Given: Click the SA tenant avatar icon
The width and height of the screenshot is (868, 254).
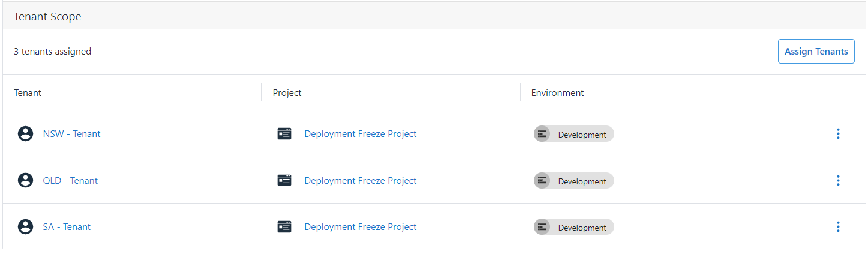Looking at the screenshot, I should point(25,227).
